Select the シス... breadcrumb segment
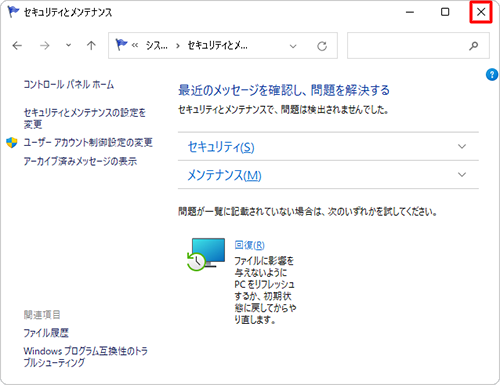The width and height of the screenshot is (500, 385). point(157,45)
